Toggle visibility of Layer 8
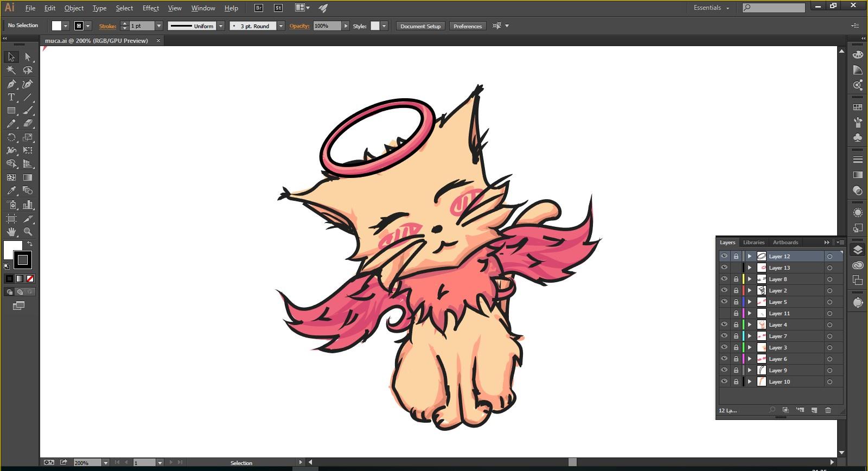 tap(724, 279)
